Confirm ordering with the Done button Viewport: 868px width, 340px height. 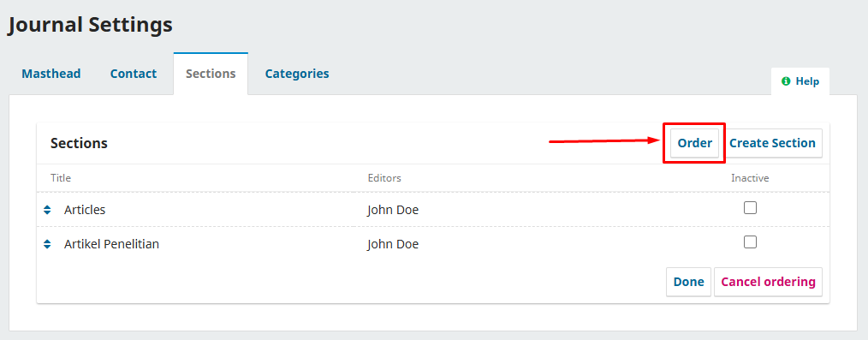[688, 282]
